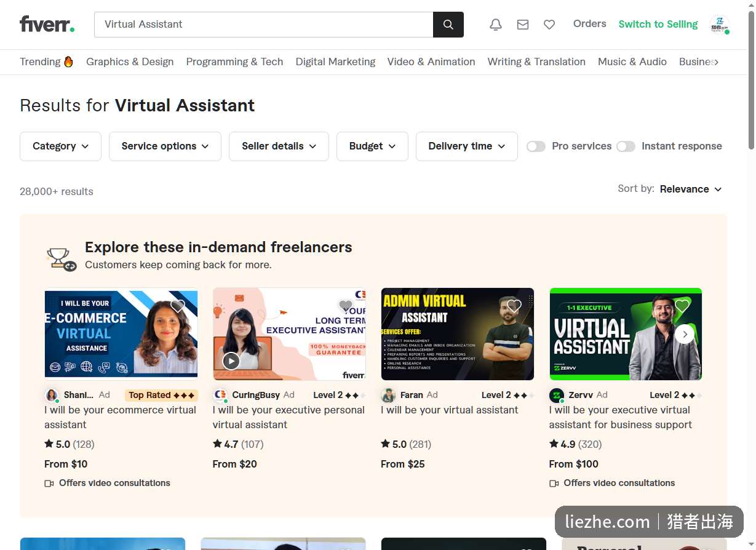756x550 pixels.
Task: Open the Admin Virtual Assistant thumbnail
Action: click(458, 334)
